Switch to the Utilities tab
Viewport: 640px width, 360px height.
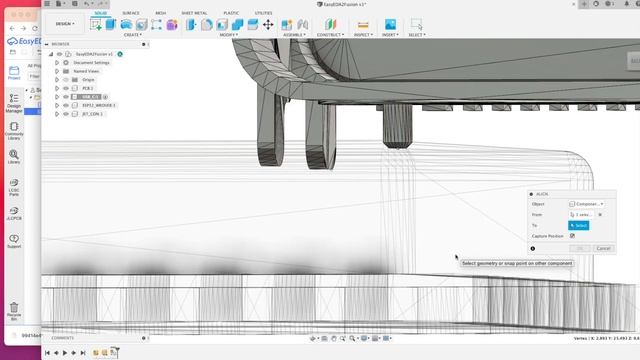tap(263, 13)
